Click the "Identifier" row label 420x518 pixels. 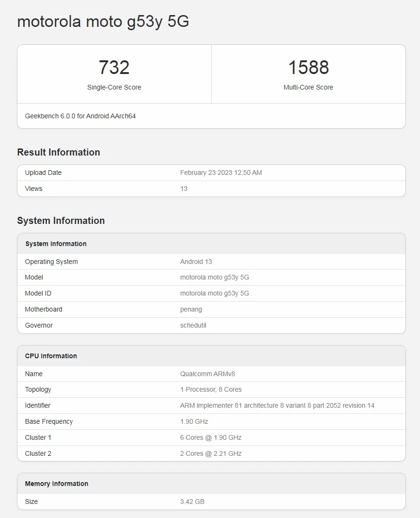click(x=38, y=405)
